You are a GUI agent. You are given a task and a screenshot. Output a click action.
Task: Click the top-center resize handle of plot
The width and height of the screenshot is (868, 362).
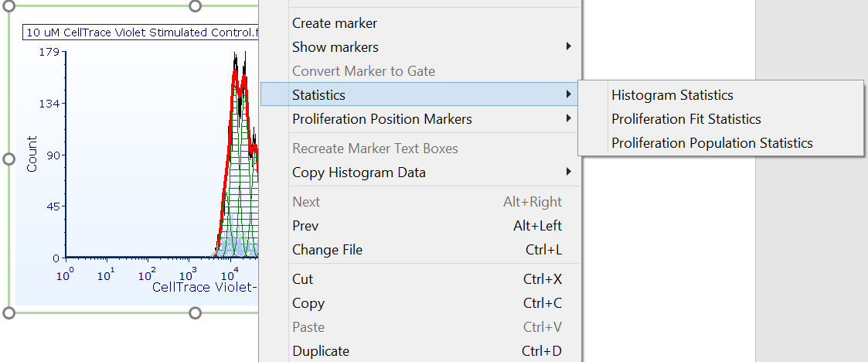click(x=195, y=5)
